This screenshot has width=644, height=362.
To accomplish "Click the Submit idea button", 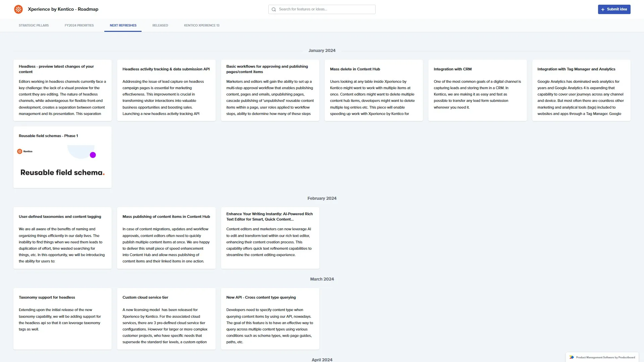I will (614, 9).
